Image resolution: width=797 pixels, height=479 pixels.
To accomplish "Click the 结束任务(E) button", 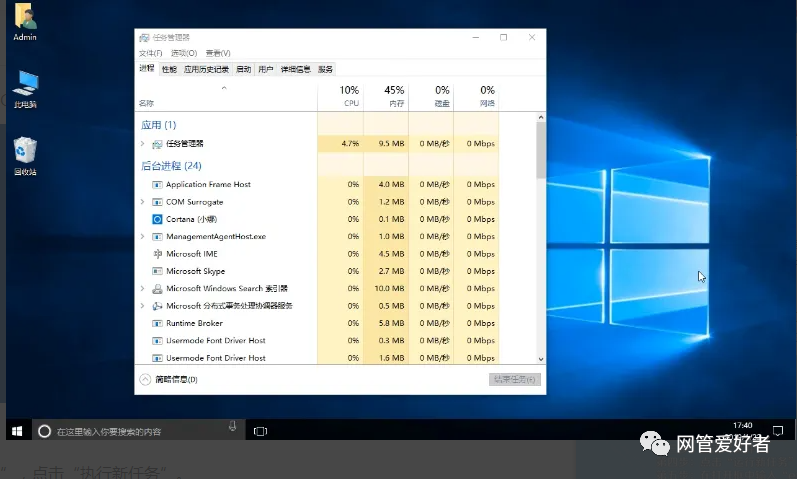I will tap(515, 379).
